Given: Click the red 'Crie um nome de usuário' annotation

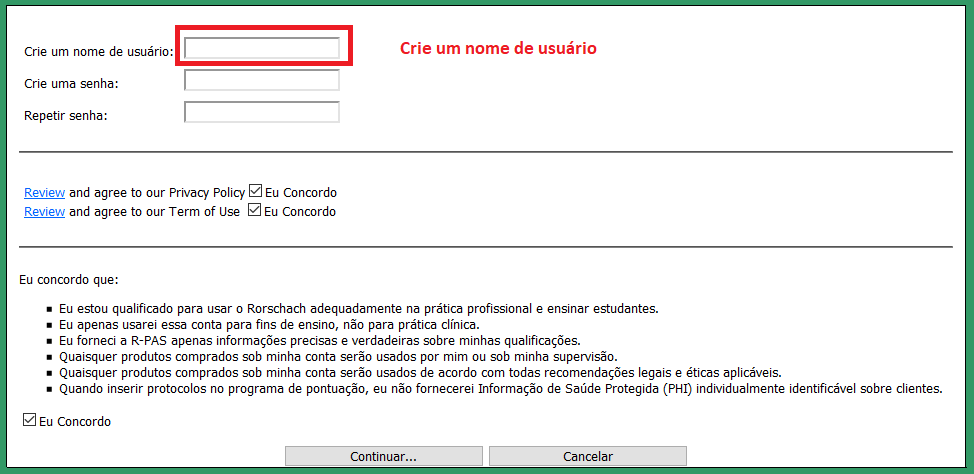Looking at the screenshot, I should click(498, 48).
